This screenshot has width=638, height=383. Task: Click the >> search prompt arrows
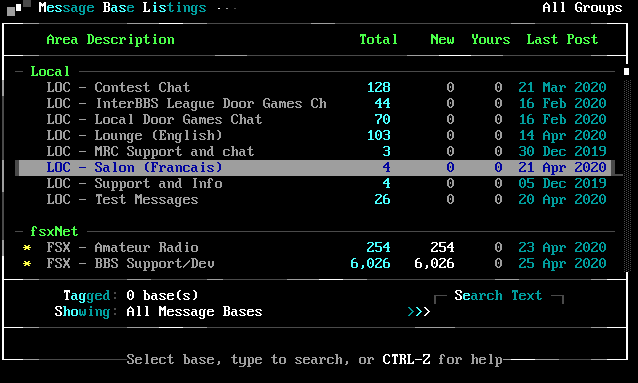[x=419, y=312]
